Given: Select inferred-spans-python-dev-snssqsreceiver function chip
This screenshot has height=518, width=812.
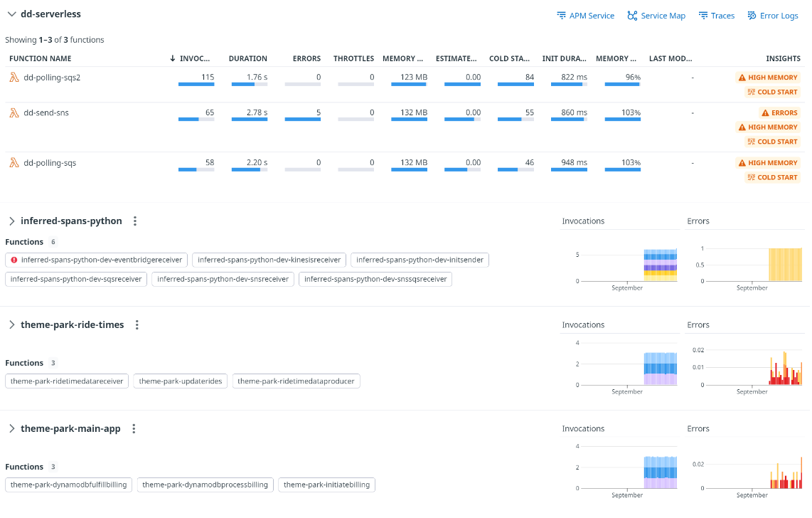Looking at the screenshot, I should [375, 279].
